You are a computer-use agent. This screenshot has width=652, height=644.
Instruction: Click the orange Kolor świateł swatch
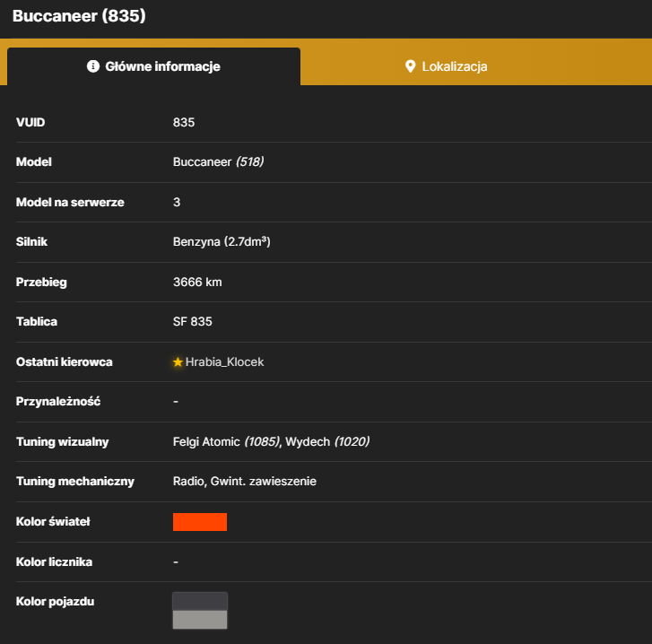coord(200,522)
